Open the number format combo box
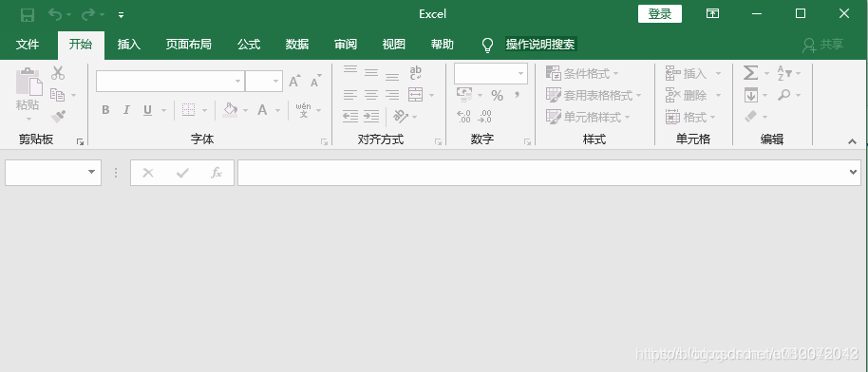Screen dimensions: 868x372 click(x=490, y=74)
